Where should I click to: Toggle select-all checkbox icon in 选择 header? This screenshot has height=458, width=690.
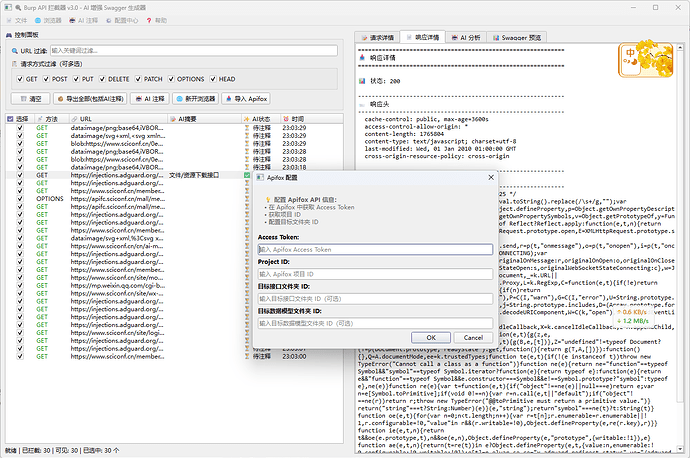point(11,119)
